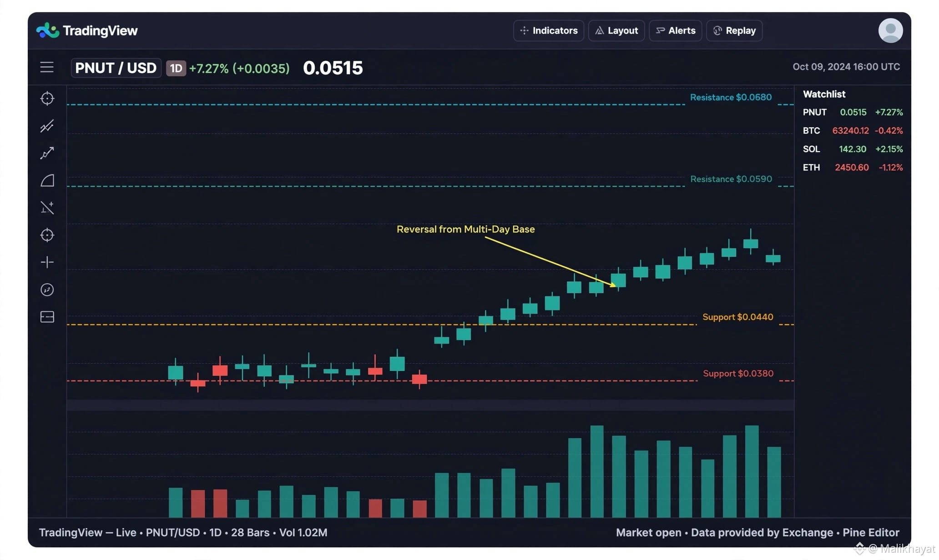Open the user profile avatar
939x560 pixels.
(x=890, y=30)
